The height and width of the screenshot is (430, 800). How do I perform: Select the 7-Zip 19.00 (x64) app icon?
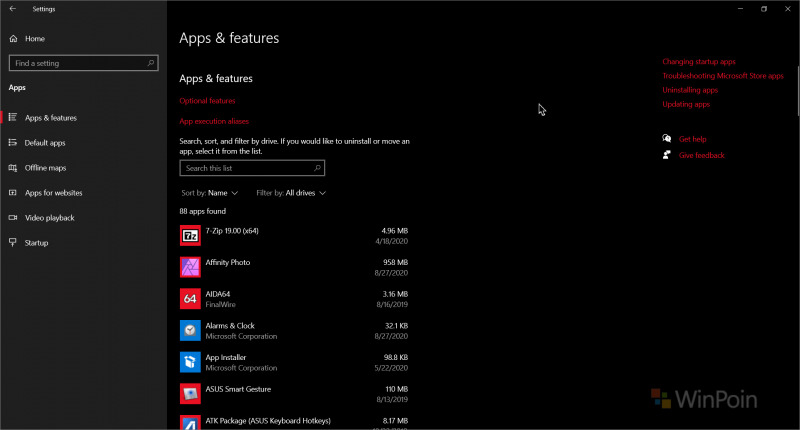tap(190, 236)
